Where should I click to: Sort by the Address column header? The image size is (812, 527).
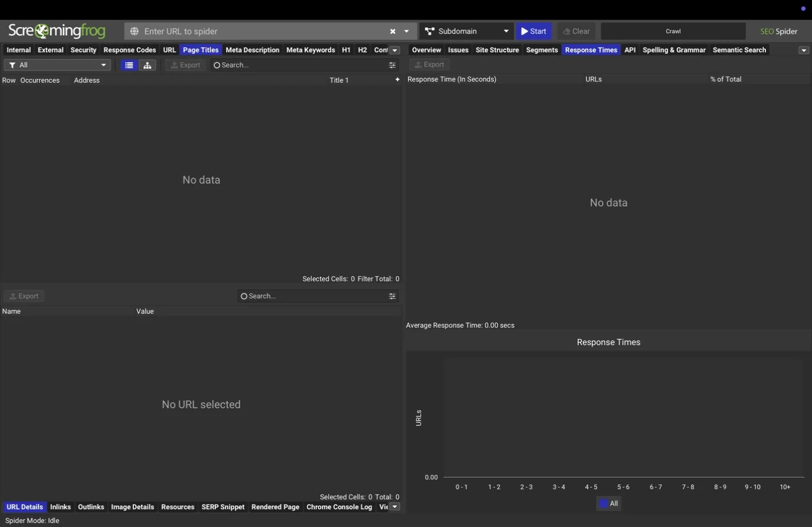pyautogui.click(x=86, y=80)
